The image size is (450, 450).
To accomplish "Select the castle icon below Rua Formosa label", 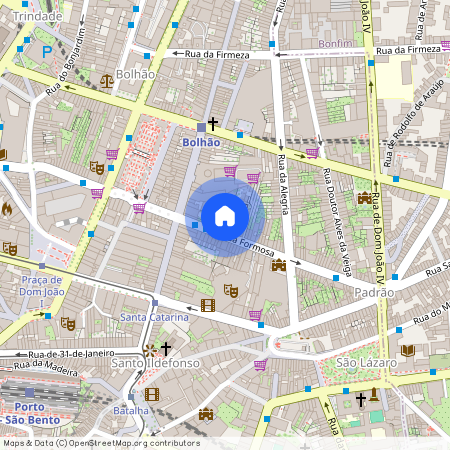I will coord(279,265).
